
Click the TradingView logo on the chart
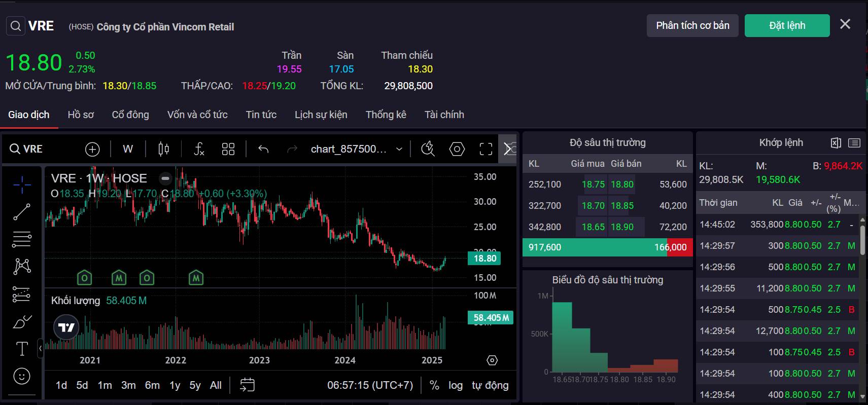[66, 327]
